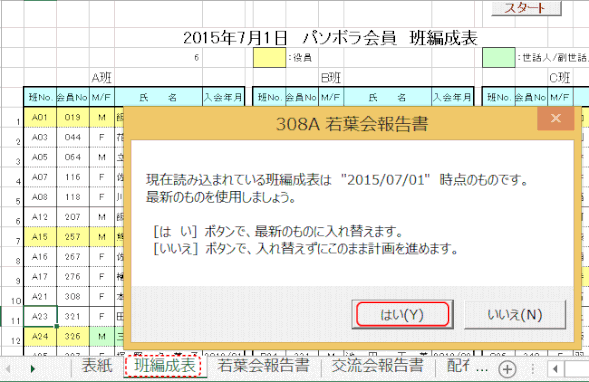The image size is (589, 382).
Task: Select the green 世話人 legend cell
Action: pos(498,57)
